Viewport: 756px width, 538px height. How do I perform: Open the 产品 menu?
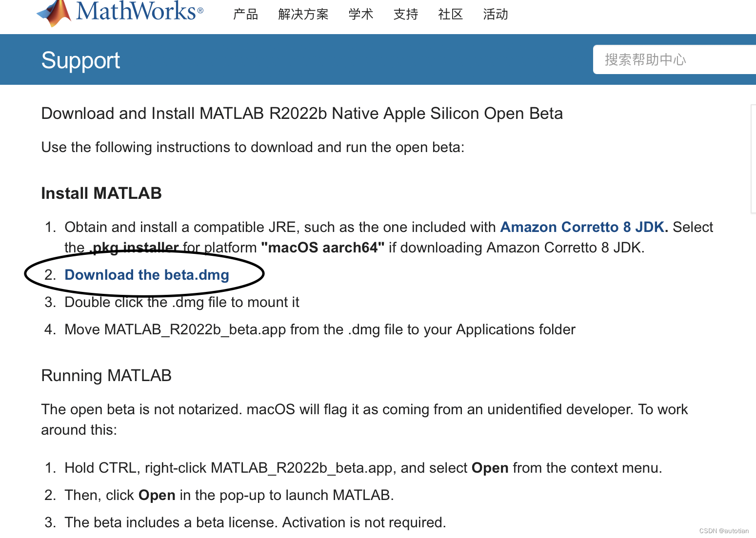(246, 14)
